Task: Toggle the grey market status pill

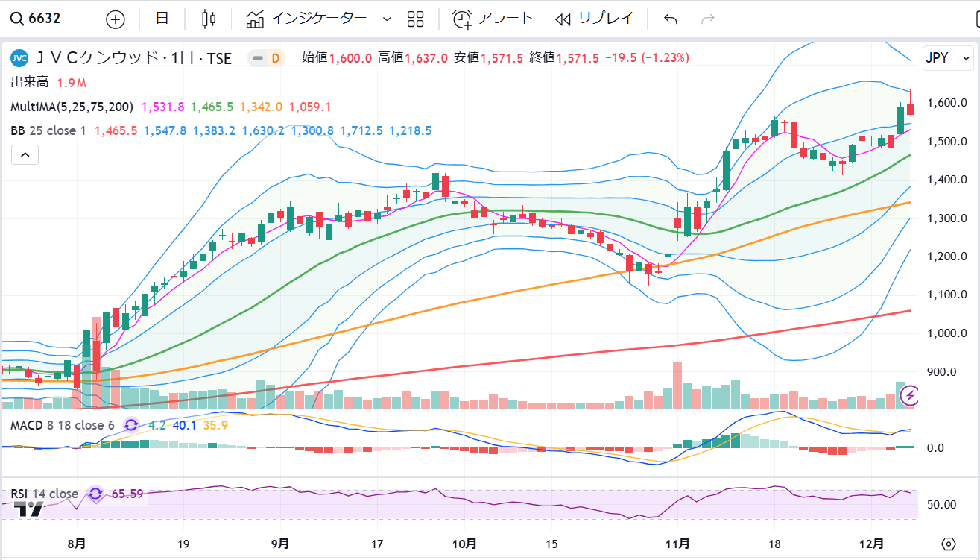Action: (x=259, y=57)
